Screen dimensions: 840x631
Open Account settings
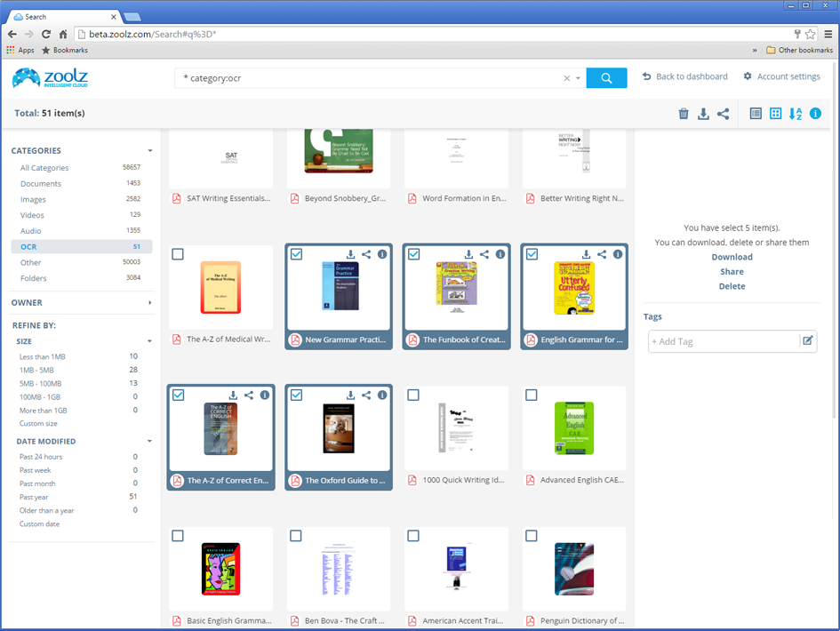pos(781,76)
